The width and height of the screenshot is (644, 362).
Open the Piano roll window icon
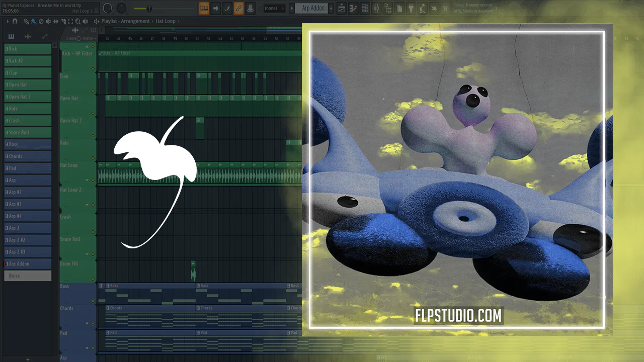tap(353, 8)
